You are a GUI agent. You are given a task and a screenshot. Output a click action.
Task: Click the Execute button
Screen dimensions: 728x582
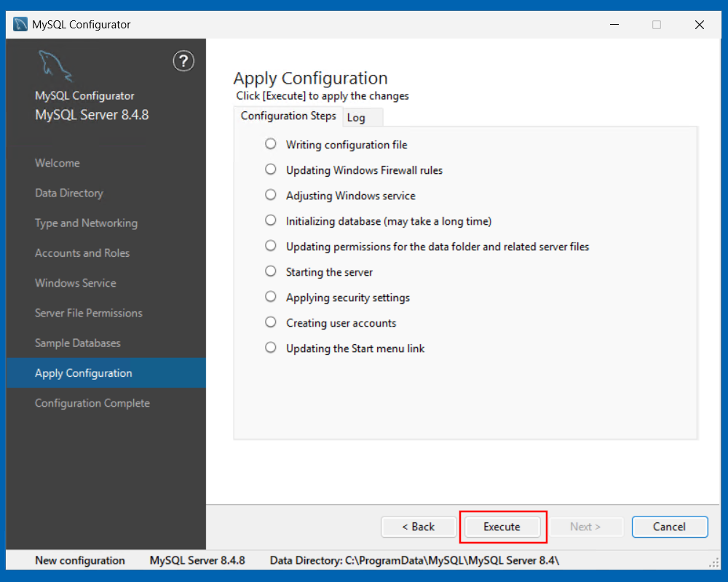pos(502,527)
